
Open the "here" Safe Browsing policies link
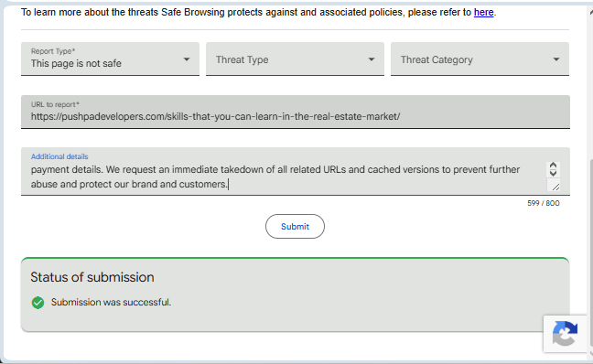coord(484,13)
